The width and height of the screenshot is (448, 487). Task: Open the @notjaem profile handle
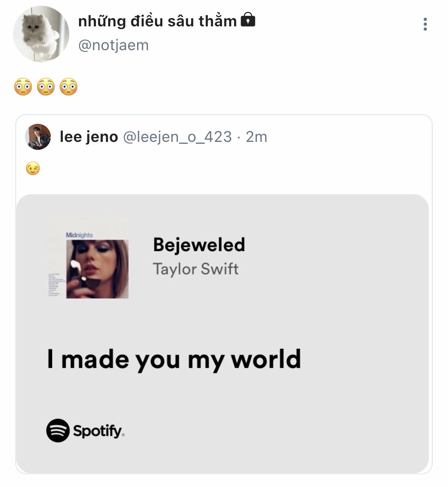[113, 45]
